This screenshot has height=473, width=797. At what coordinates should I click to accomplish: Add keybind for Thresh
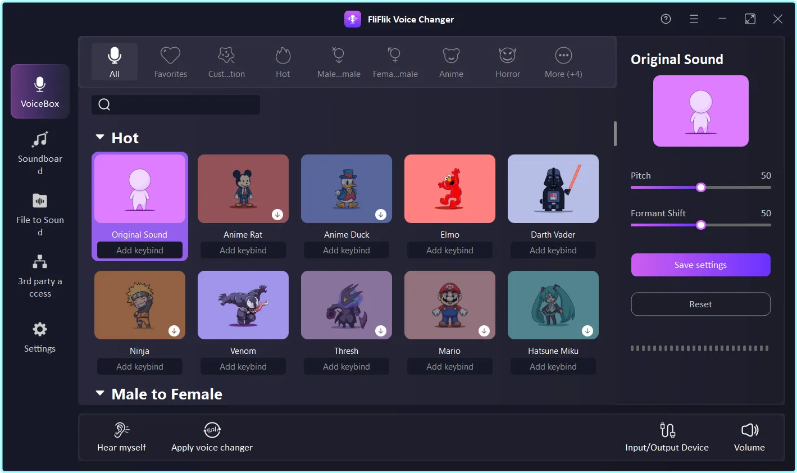(346, 366)
